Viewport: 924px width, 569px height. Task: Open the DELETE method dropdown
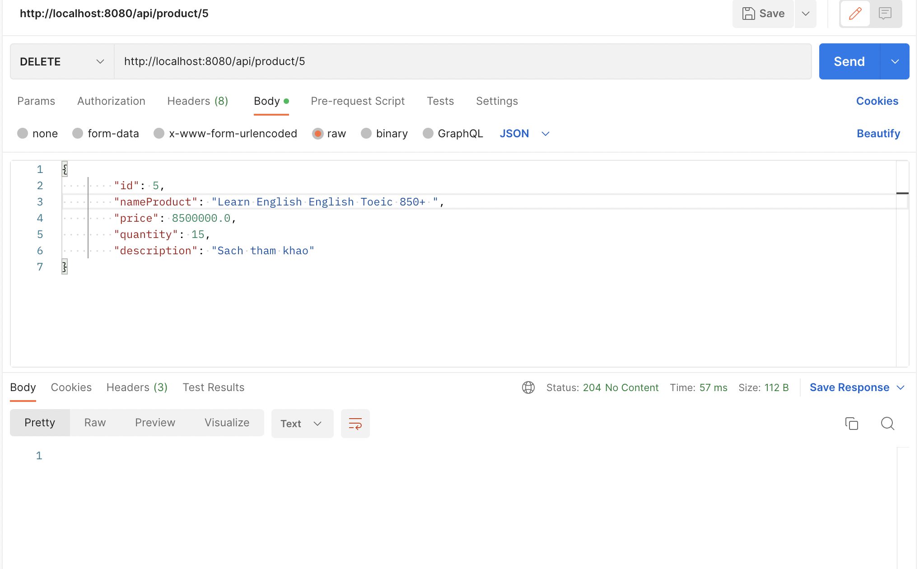click(x=62, y=61)
